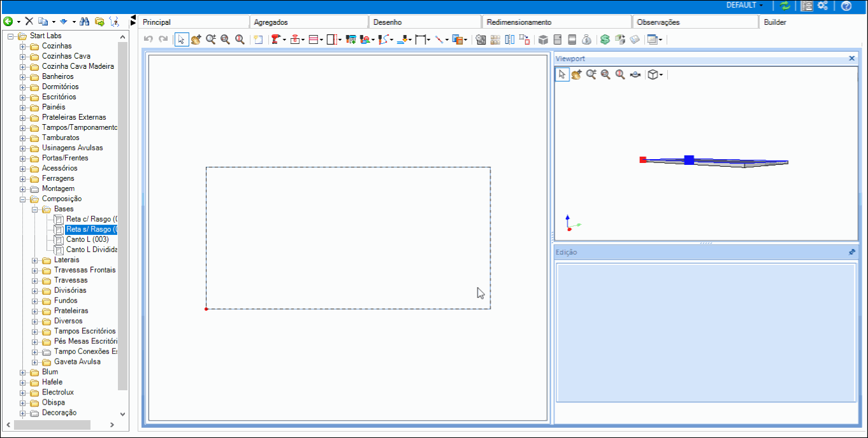Click the folder with green arrow icon
The width and height of the screenshot is (868, 438).
pos(99,21)
